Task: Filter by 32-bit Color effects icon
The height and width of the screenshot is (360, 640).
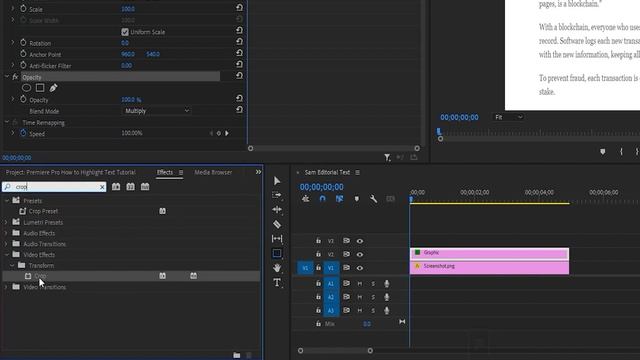Action: [130, 187]
